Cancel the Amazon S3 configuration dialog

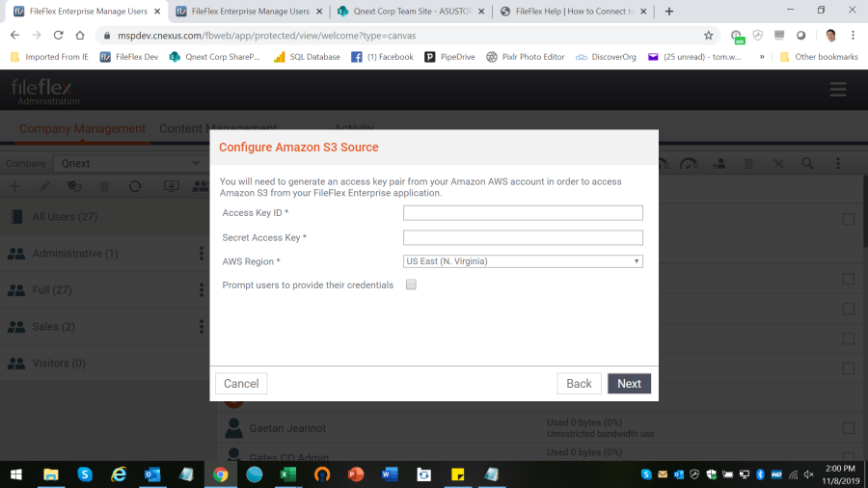click(x=241, y=384)
